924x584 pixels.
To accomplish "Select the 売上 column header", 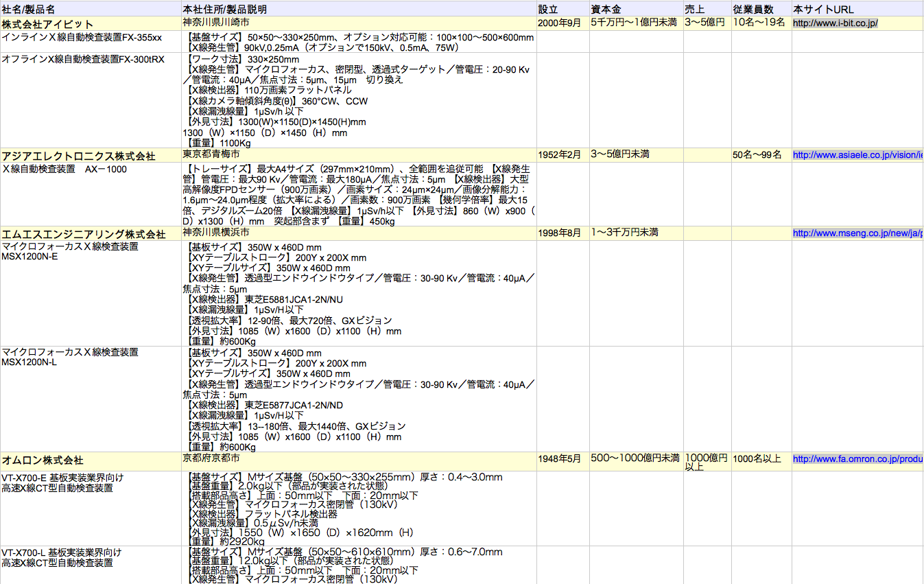I will [x=707, y=9].
